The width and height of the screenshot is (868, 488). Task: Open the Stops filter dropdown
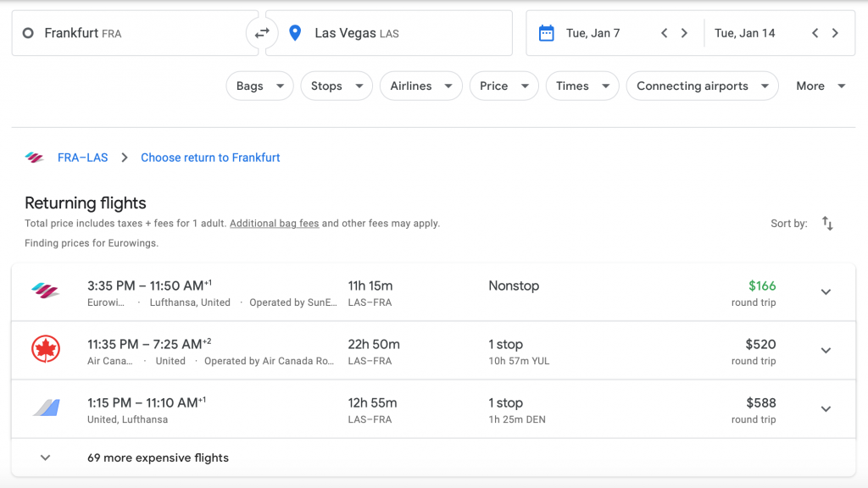pyautogui.click(x=337, y=86)
